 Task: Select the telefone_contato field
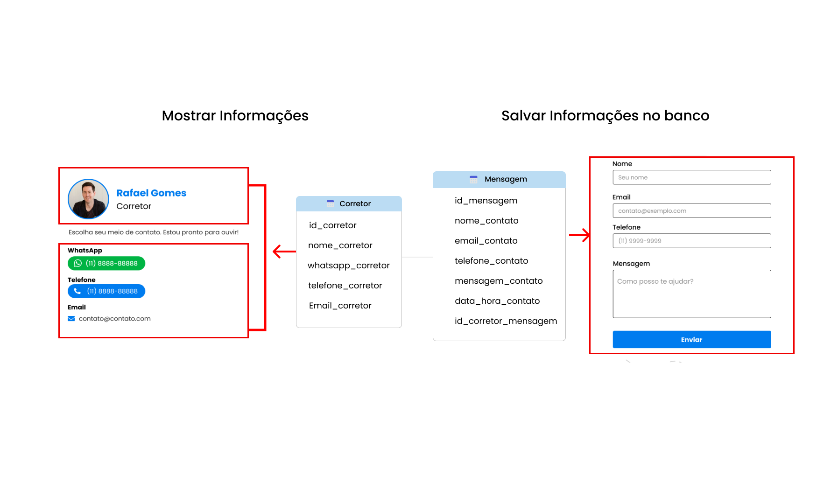point(491,261)
